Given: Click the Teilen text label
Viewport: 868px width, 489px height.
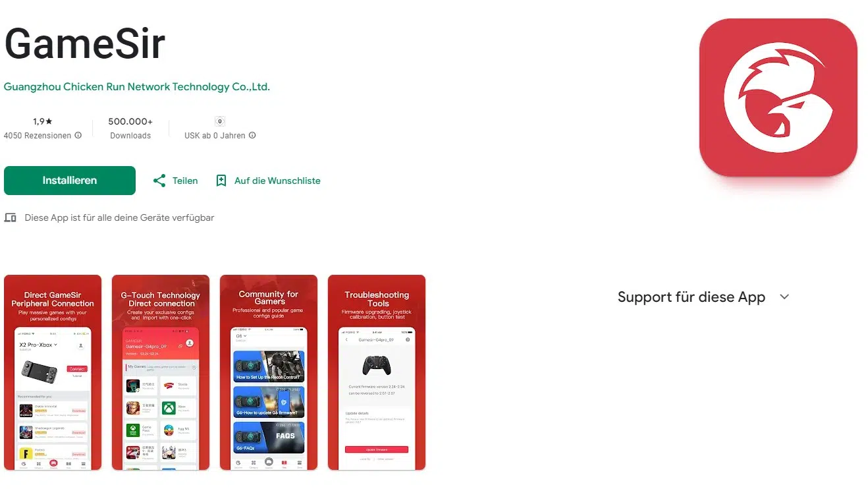Looking at the screenshot, I should click(185, 181).
